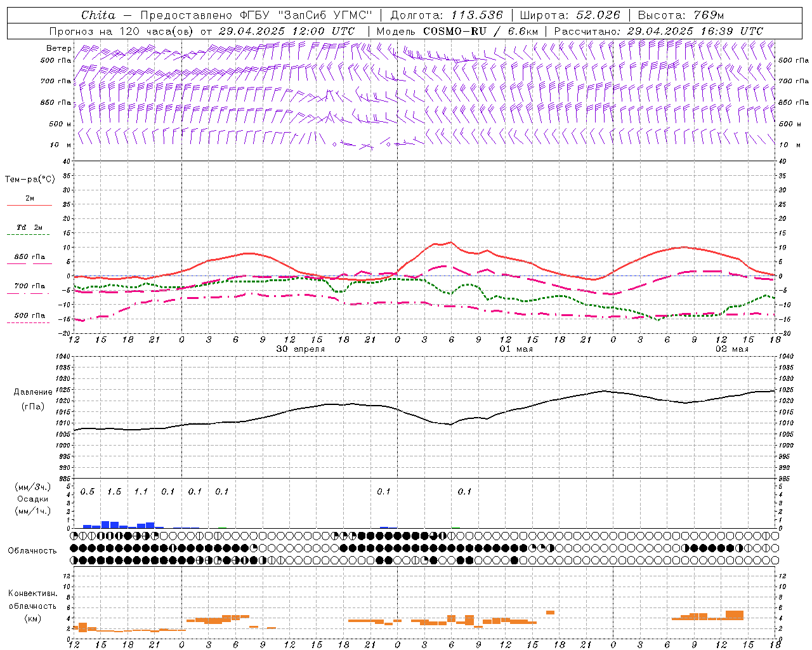The height and width of the screenshot is (650, 812).
Task: Click "Рассчитано: 29.04.2025 16:39 UTC" text
Action: (658, 31)
